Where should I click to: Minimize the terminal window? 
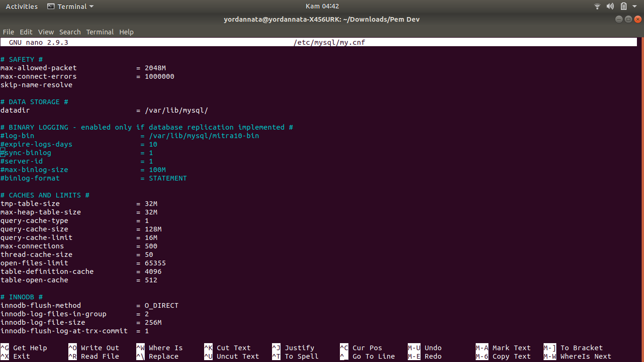(x=619, y=19)
